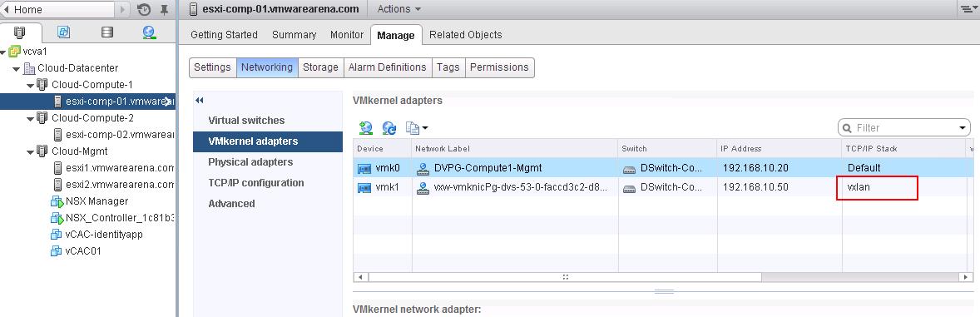Open the Alarm Definitions sub-tab
The width and height of the screenshot is (980, 317).
pyautogui.click(x=388, y=67)
